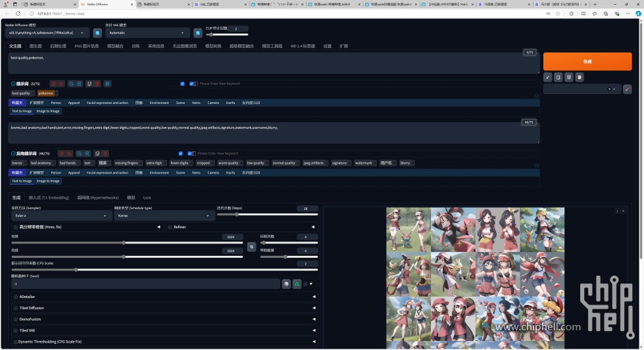Click the paintbrush edit styles icon

(627, 89)
